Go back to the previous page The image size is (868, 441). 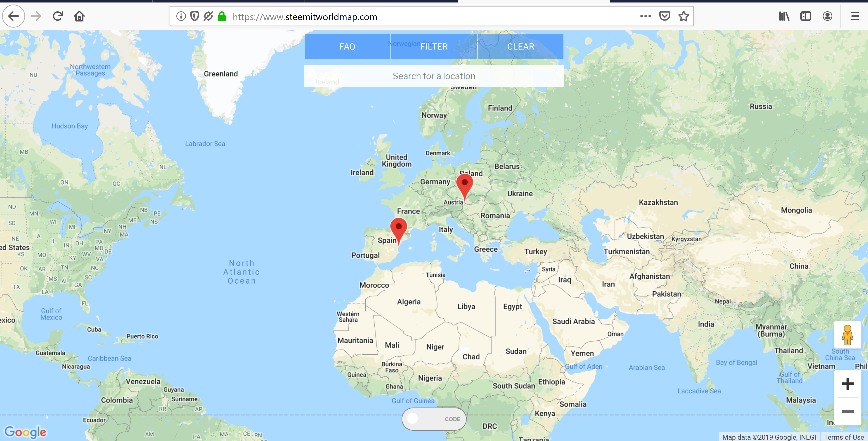tap(14, 16)
